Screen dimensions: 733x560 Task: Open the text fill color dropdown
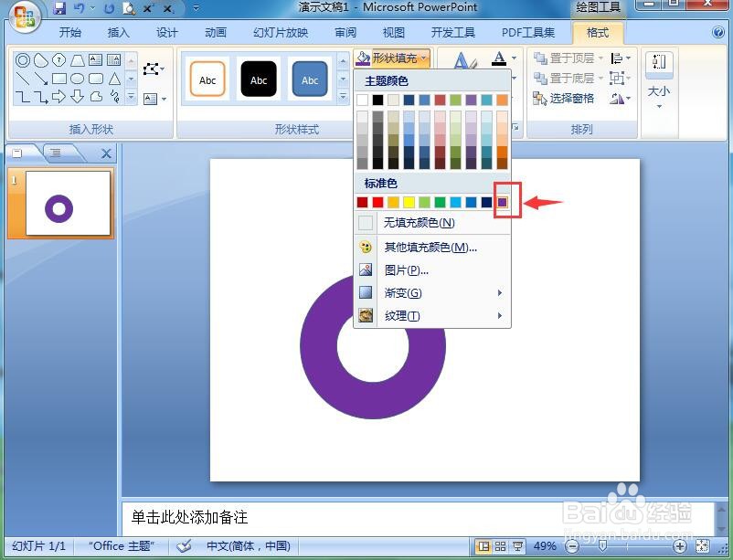coord(515,58)
